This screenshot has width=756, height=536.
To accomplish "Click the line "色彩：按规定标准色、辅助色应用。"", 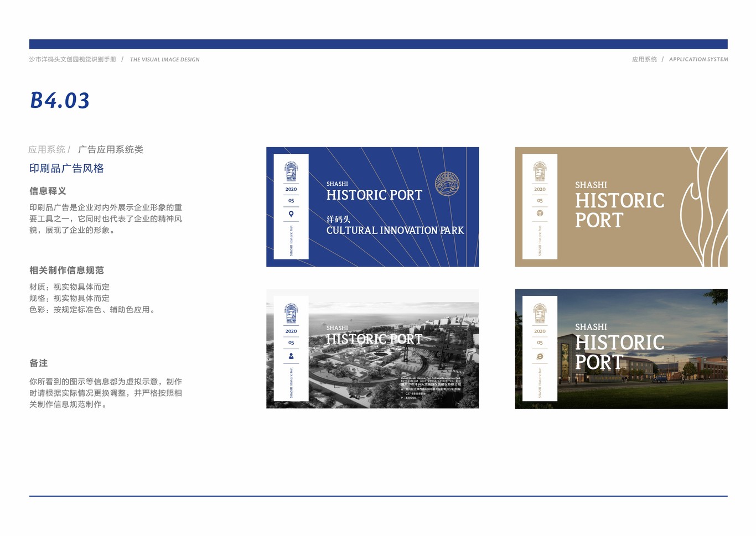I will point(94,310).
